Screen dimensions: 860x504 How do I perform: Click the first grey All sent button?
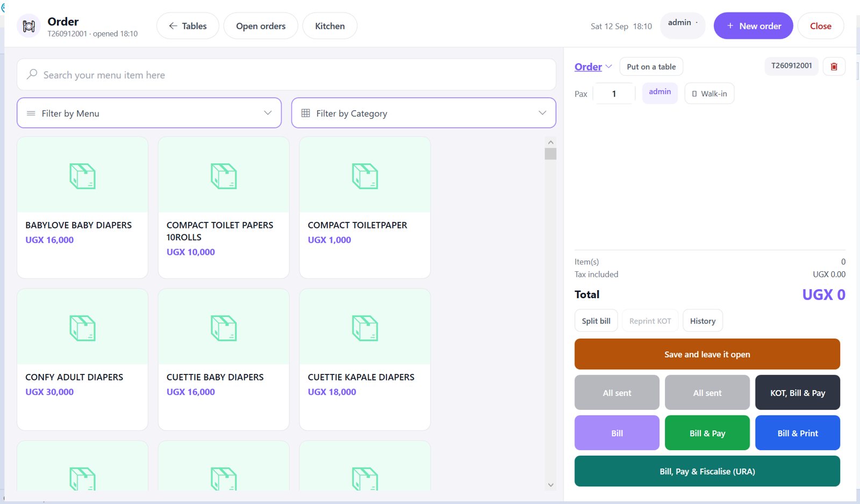(x=617, y=393)
